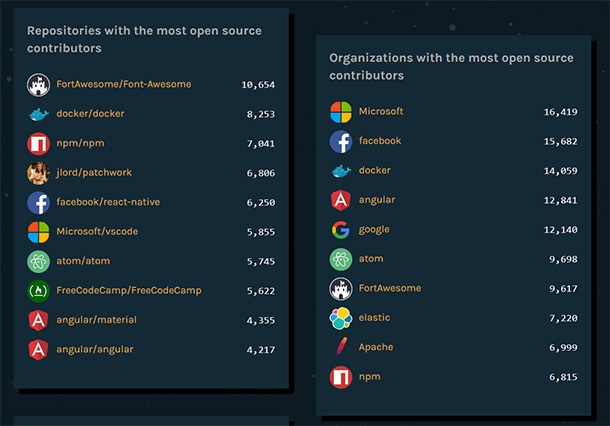Click the npm logo in organizations list

[x=341, y=377]
